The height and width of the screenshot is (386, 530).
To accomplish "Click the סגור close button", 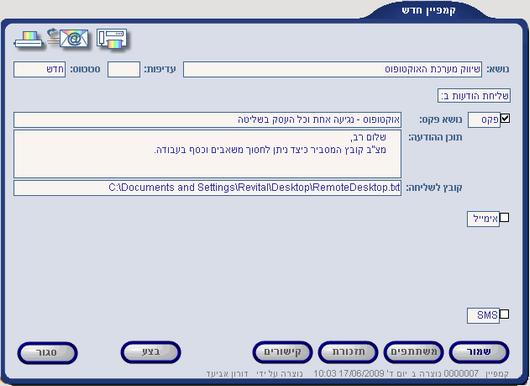I will (x=47, y=353).
